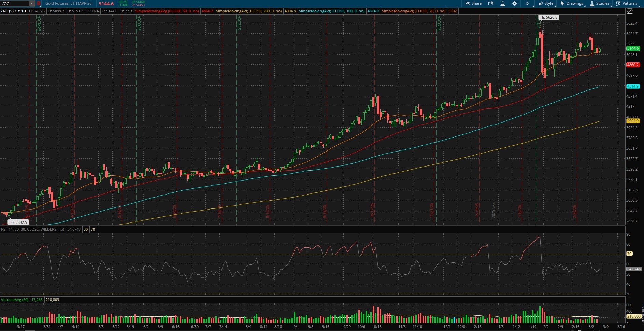Open the D timeframe dropdown
The height and width of the screenshot is (331, 644).
pos(527,3)
